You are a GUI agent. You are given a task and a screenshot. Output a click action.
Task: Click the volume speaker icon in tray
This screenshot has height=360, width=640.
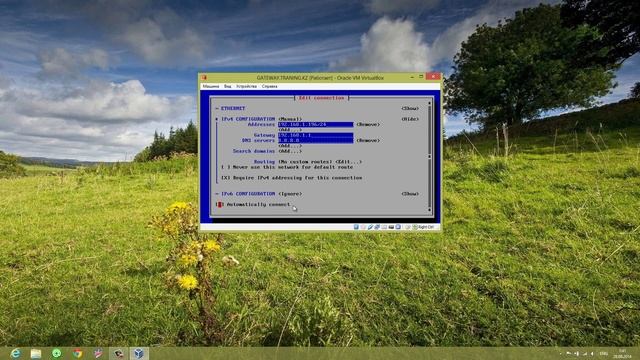pos(592,353)
